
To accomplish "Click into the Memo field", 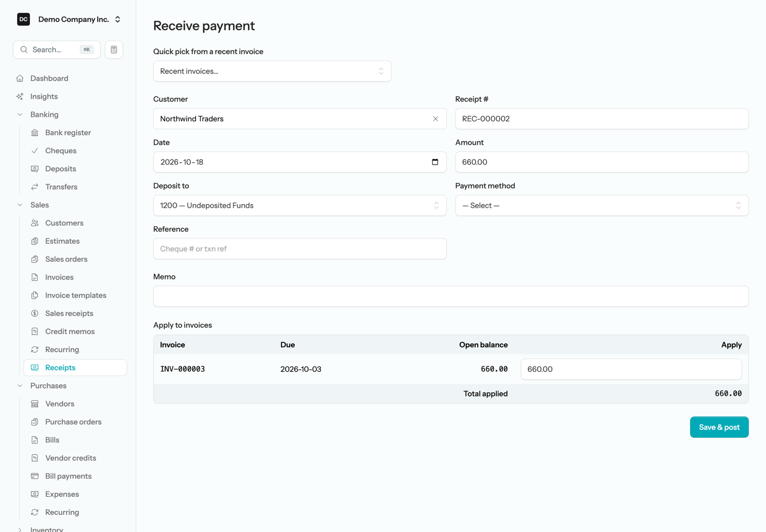I will coord(451,296).
